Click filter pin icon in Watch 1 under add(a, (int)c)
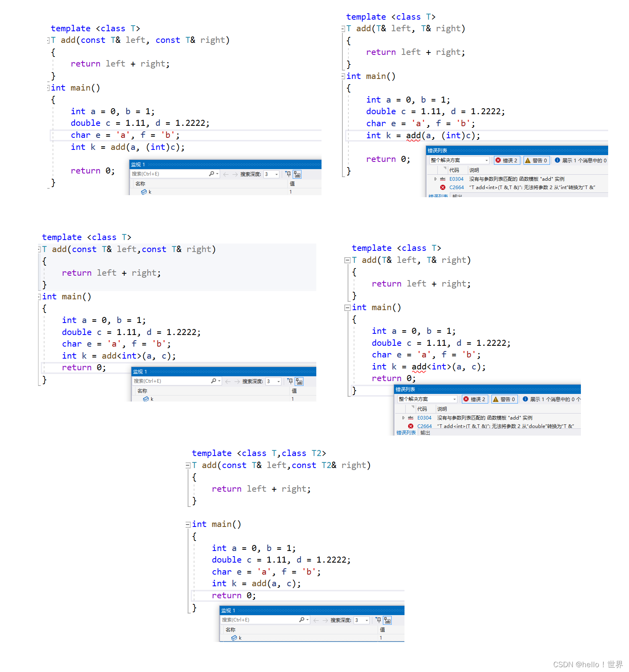The width and height of the screenshot is (629, 672). pos(288,174)
